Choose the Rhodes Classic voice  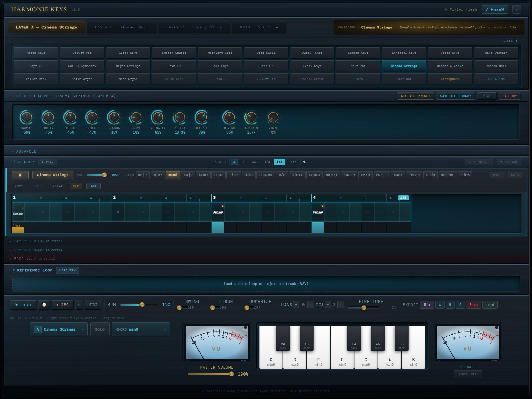pos(450,66)
